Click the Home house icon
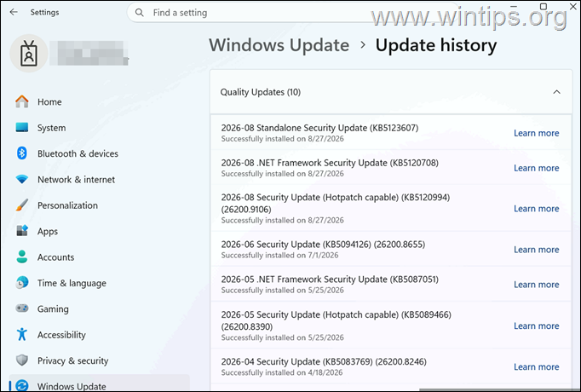The image size is (581, 392). point(22,101)
